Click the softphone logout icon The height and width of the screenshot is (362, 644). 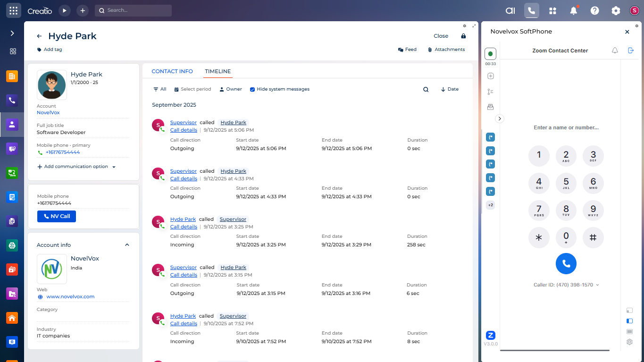point(631,51)
